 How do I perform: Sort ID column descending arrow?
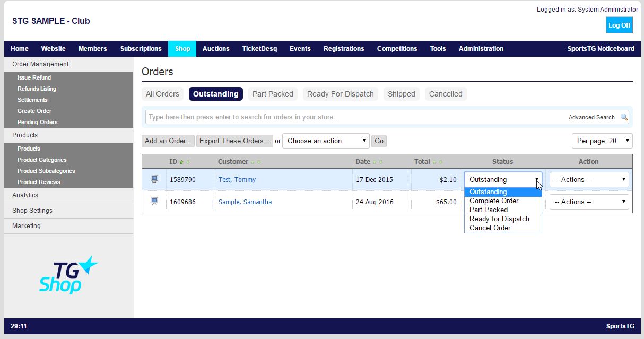point(187,162)
